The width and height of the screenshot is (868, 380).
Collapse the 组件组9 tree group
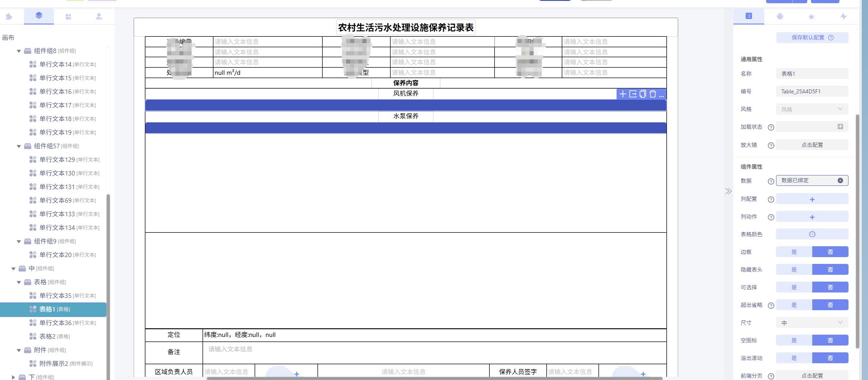pos(19,242)
